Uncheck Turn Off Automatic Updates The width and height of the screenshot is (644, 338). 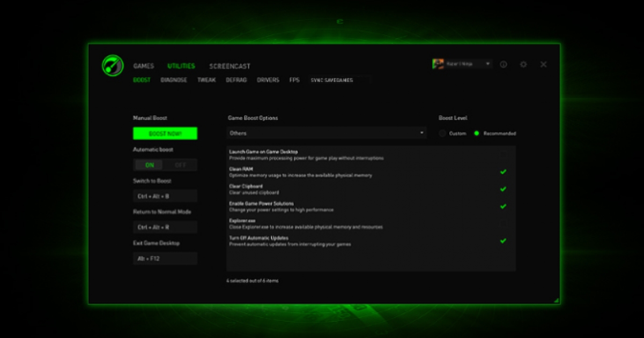[x=503, y=241]
